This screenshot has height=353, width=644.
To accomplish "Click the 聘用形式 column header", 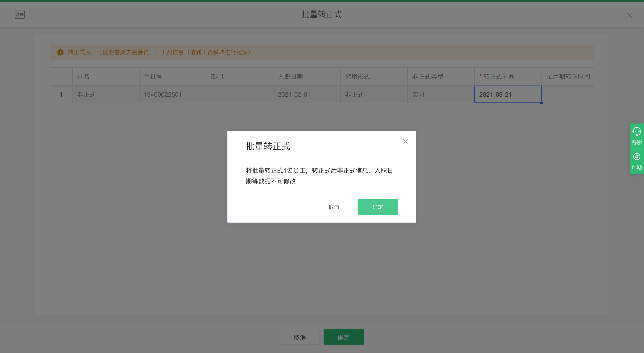I will tap(374, 77).
